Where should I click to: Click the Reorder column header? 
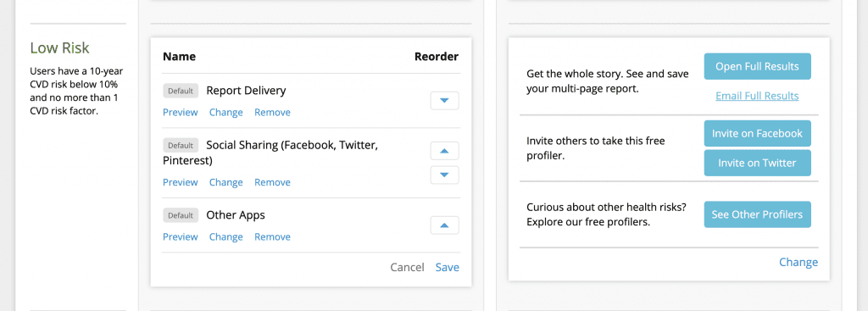tap(437, 57)
